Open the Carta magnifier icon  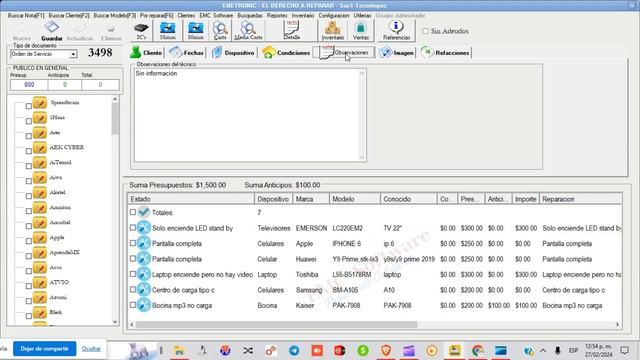coord(220,28)
